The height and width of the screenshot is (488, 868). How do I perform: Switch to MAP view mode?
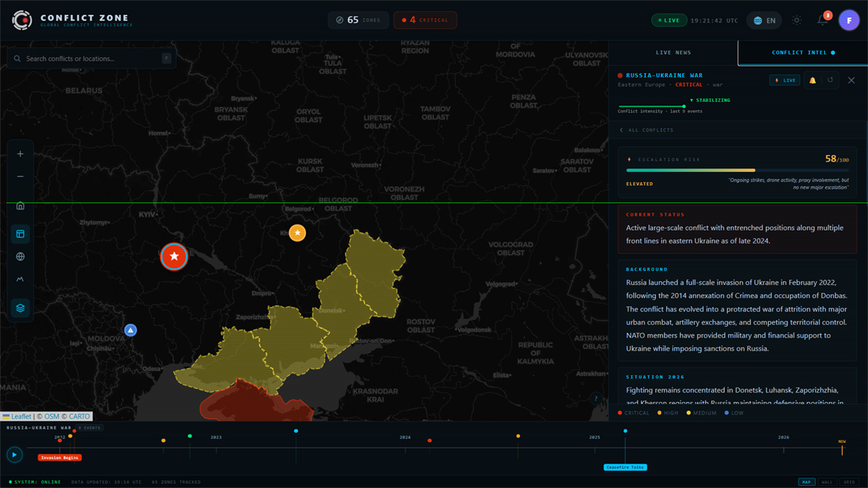pyautogui.click(x=806, y=481)
